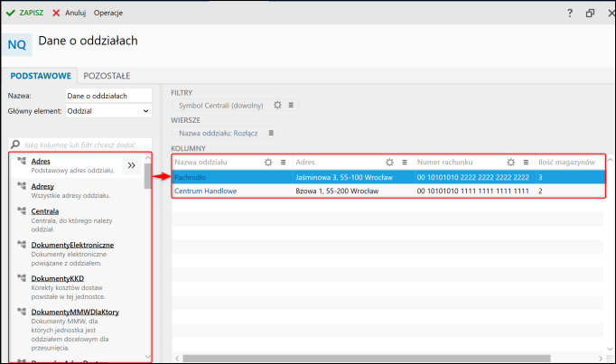The height and width of the screenshot is (364, 616).
Task: Click the left list scroll up arrow
Action: (147, 158)
